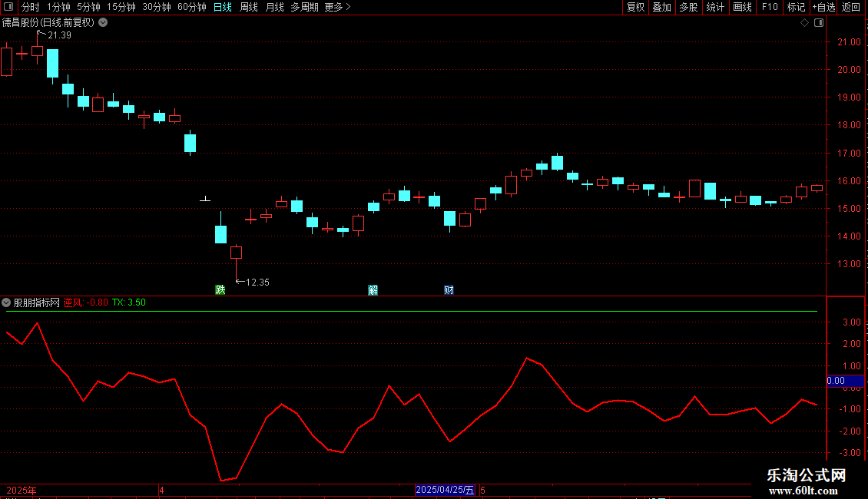Open 多周期 multi-period view
Viewport: 868px width, 499px height.
[304, 7]
